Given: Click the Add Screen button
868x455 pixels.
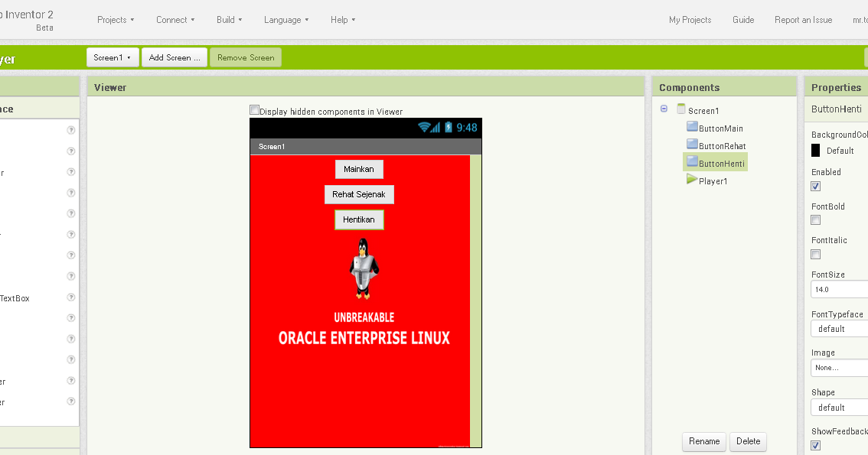Looking at the screenshot, I should (x=175, y=57).
